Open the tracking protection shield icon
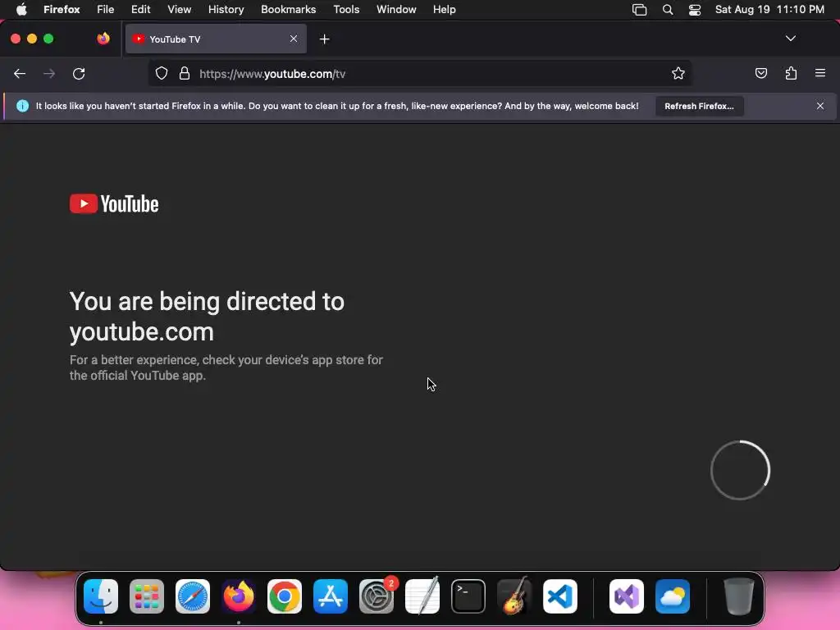Viewport: 840px width, 630px height. point(162,73)
